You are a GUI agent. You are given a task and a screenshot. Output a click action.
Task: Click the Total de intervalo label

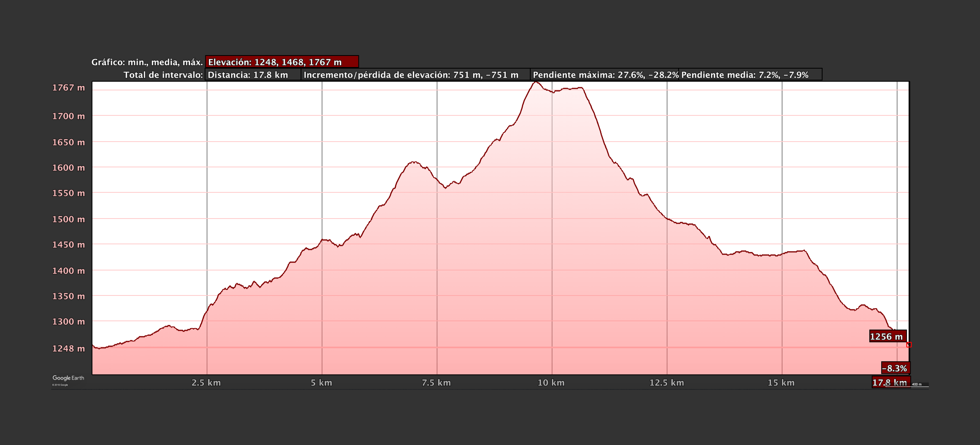point(163,75)
